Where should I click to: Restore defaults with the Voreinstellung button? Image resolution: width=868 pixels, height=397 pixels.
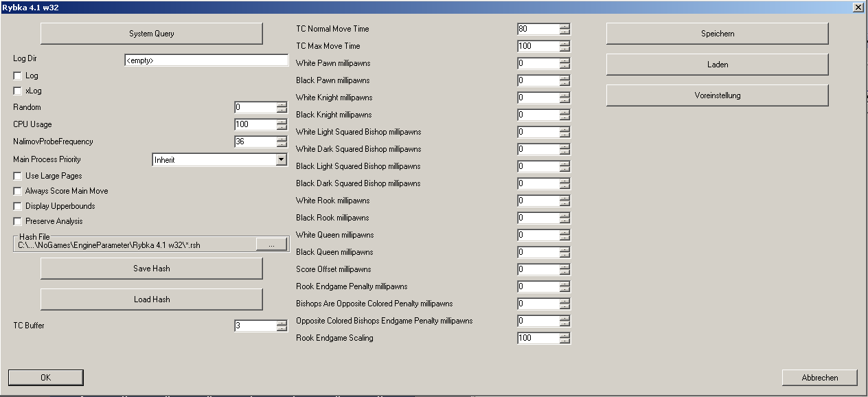click(718, 95)
